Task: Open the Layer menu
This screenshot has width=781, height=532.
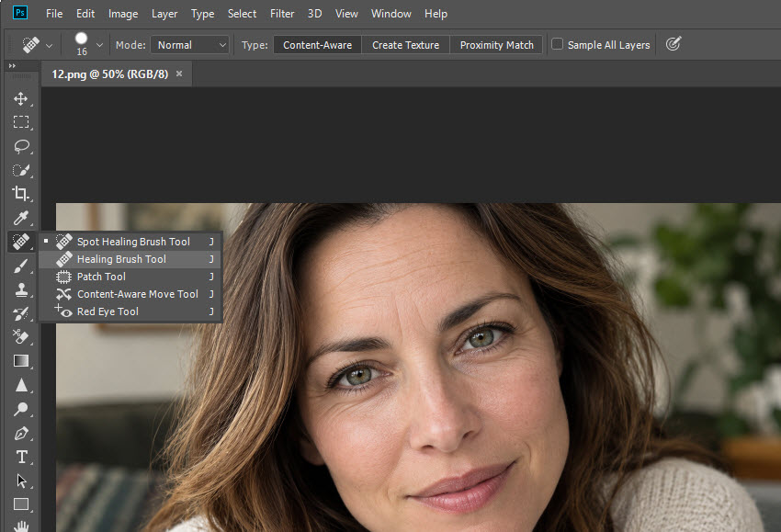Action: [x=164, y=14]
